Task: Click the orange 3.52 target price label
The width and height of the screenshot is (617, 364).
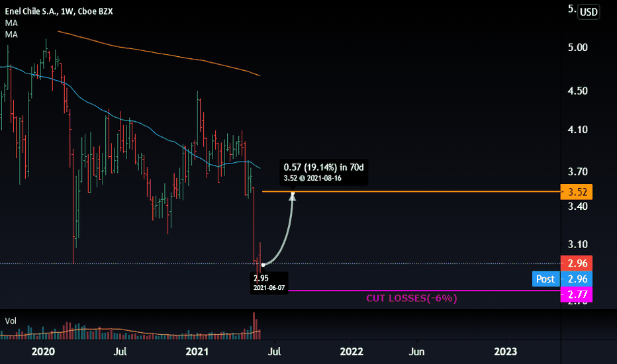Action: pos(577,192)
